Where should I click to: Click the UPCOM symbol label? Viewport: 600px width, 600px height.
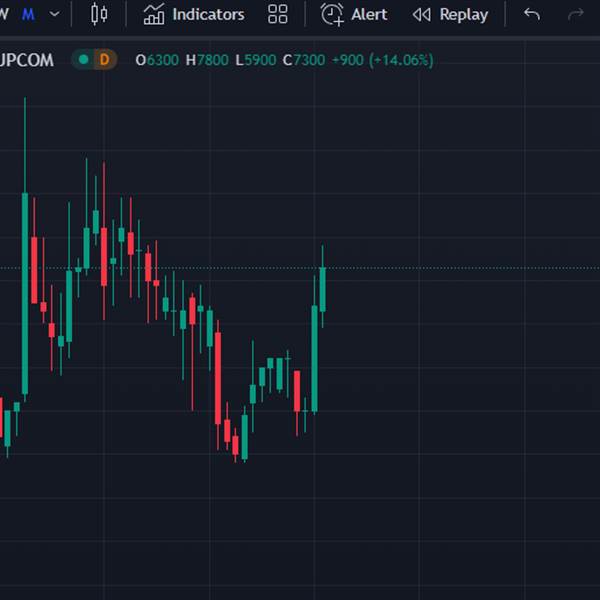pyautogui.click(x=26, y=60)
